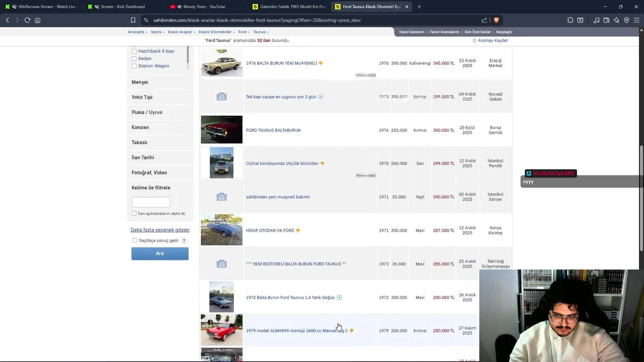Switch to the Money Trees - YouTube tab
This screenshot has height=362, width=644.
pos(207,7)
